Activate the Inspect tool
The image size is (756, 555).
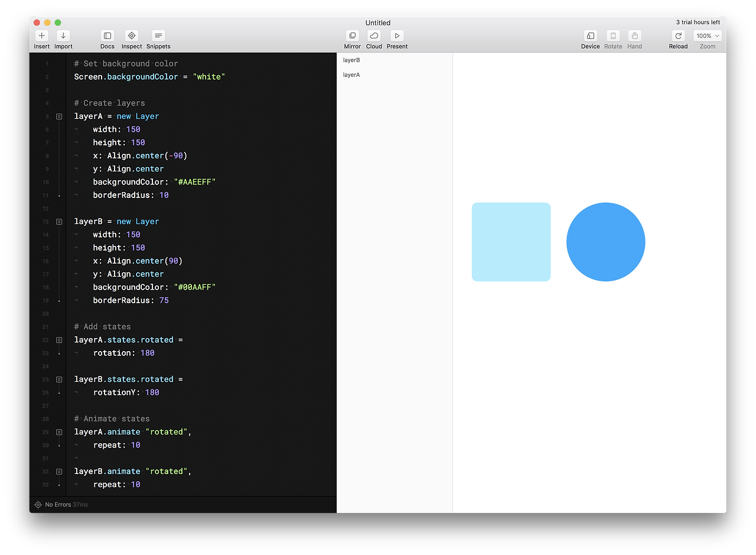point(132,36)
